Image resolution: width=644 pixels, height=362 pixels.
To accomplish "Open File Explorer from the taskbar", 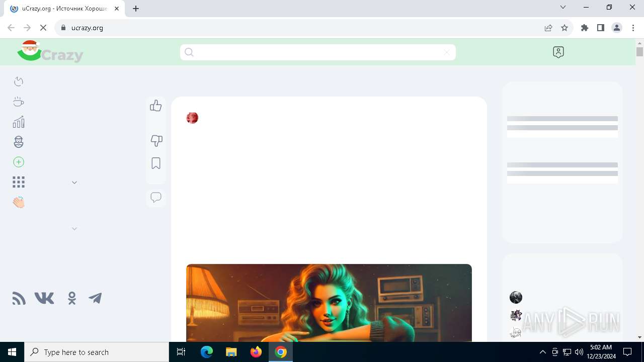I will tap(231, 352).
